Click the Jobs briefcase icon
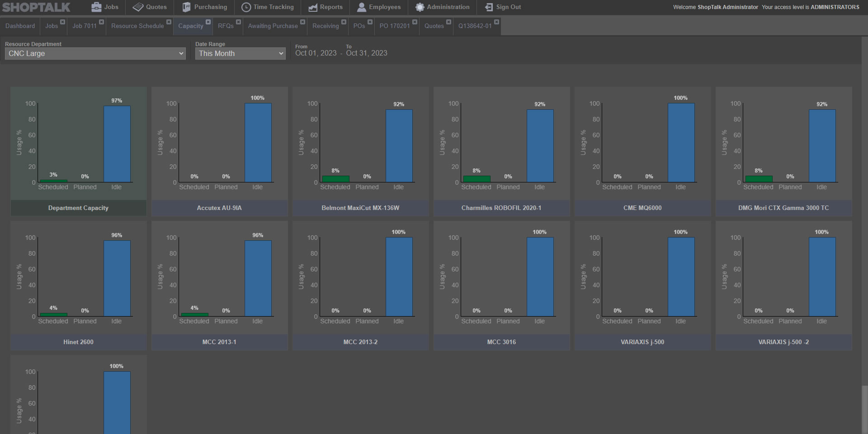Image resolution: width=868 pixels, height=434 pixels. [96, 7]
